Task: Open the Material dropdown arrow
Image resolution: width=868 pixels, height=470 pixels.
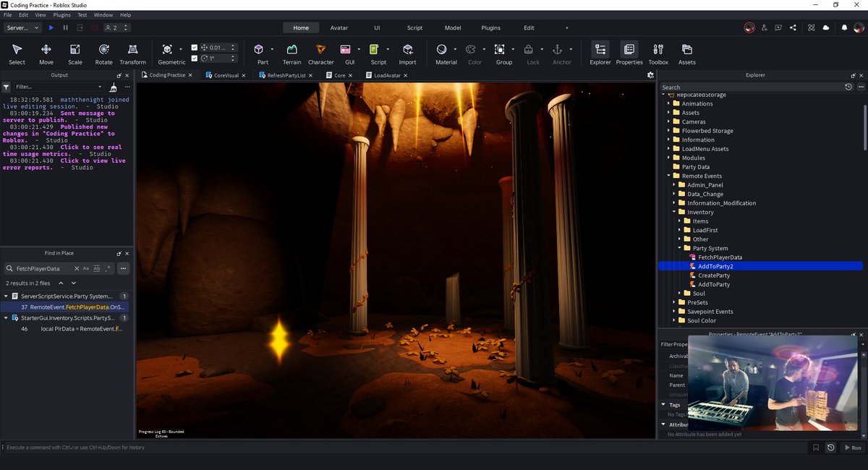Action: tap(455, 50)
